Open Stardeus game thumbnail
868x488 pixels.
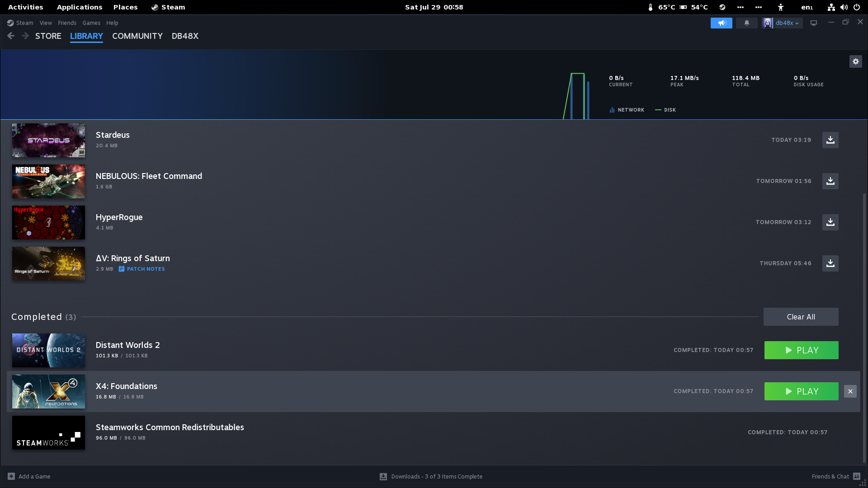tap(48, 140)
